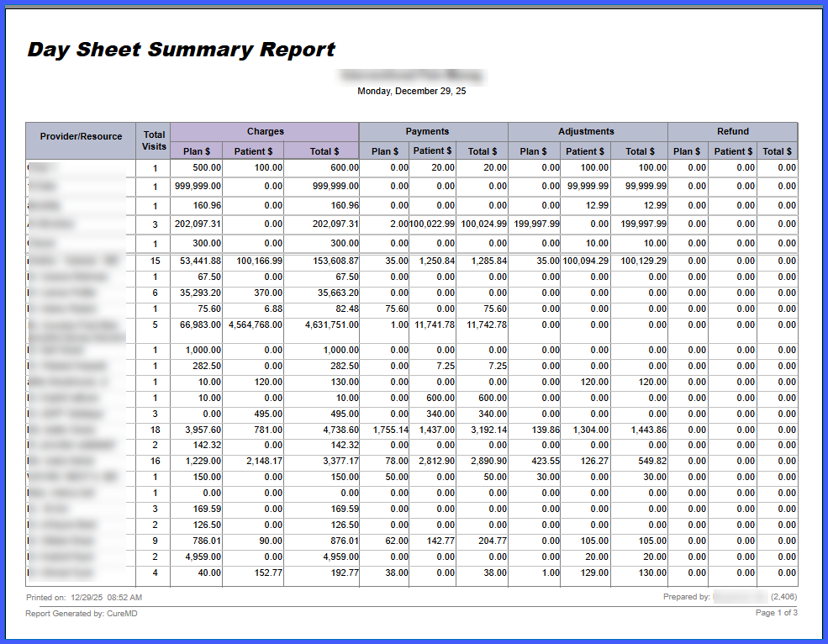The height and width of the screenshot is (644, 828).
Task: Click Charges Plan value 35,293.20
Action: (x=200, y=293)
